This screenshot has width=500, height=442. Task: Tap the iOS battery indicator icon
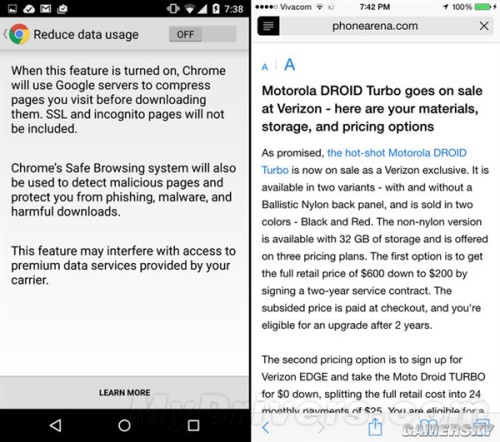pyautogui.click(x=483, y=7)
